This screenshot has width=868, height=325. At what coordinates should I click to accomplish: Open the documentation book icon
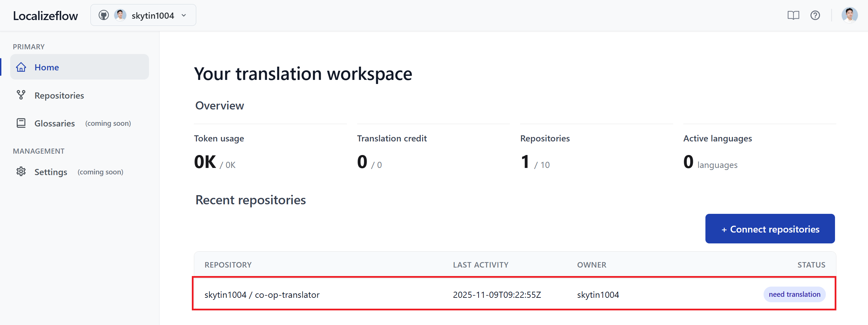point(794,15)
